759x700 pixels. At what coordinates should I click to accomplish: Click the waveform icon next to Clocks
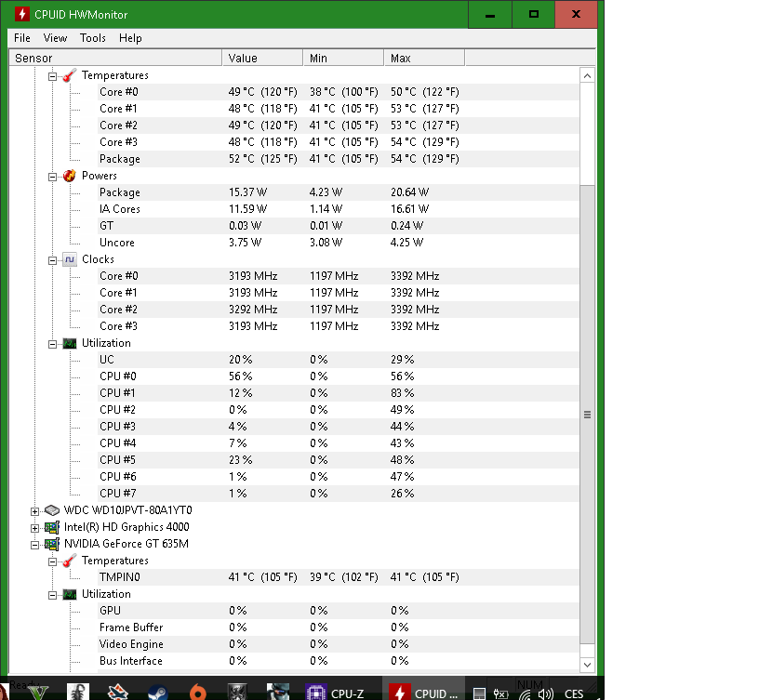coord(70,259)
